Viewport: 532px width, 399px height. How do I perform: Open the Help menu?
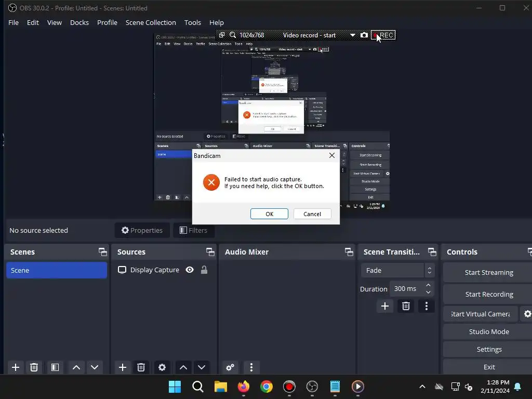click(217, 22)
